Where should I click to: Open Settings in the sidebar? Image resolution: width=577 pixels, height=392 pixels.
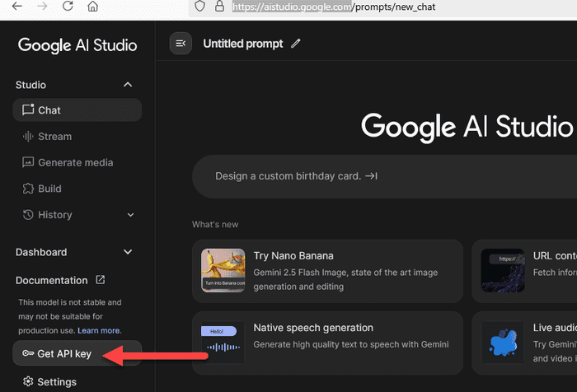click(x=57, y=382)
